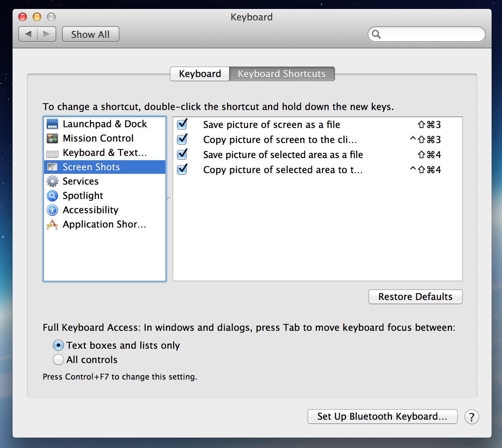The image size is (502, 448).
Task: Click the ⌃⇧⌘4 shortcut value
Action: (425, 170)
